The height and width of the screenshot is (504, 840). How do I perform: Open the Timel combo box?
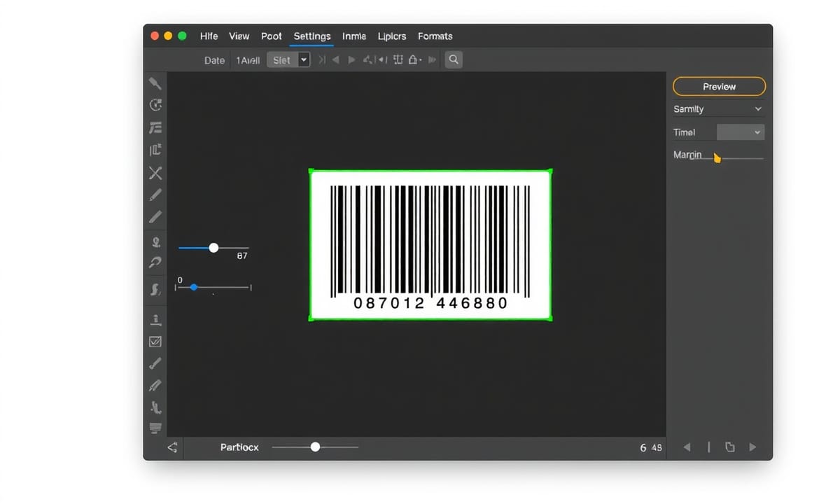(x=741, y=132)
